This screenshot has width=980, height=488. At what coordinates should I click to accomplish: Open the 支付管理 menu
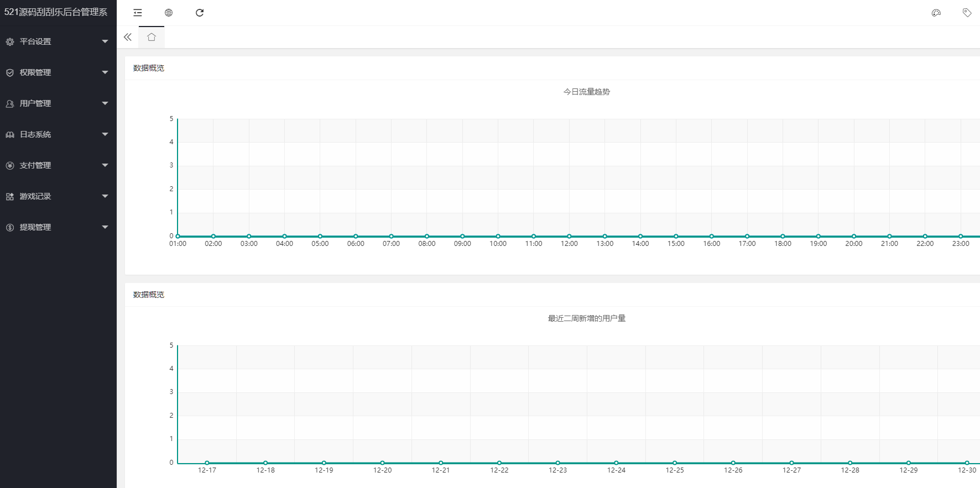pos(58,165)
